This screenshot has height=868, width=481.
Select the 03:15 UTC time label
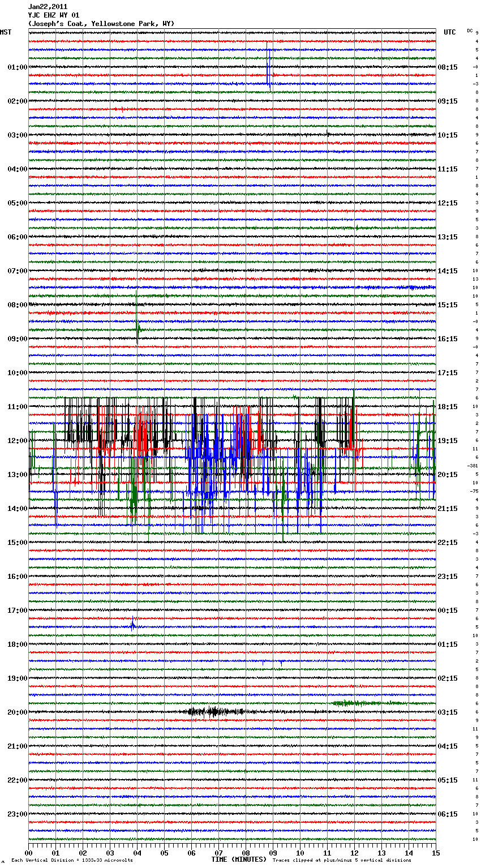447,712
